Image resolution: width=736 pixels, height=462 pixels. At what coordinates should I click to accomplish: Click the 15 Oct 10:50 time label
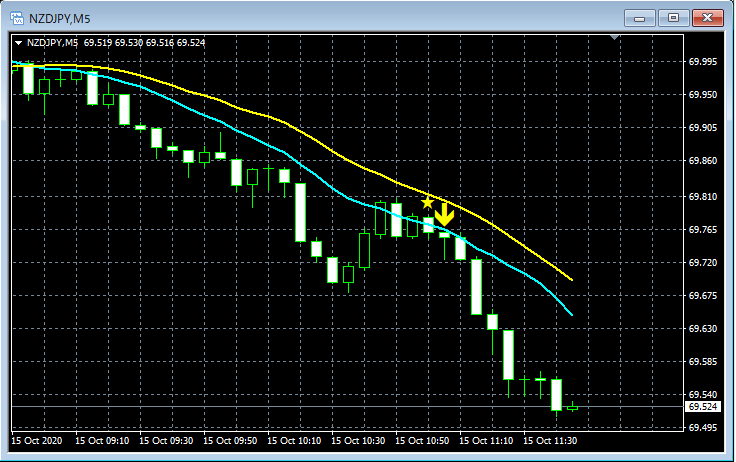pos(422,441)
